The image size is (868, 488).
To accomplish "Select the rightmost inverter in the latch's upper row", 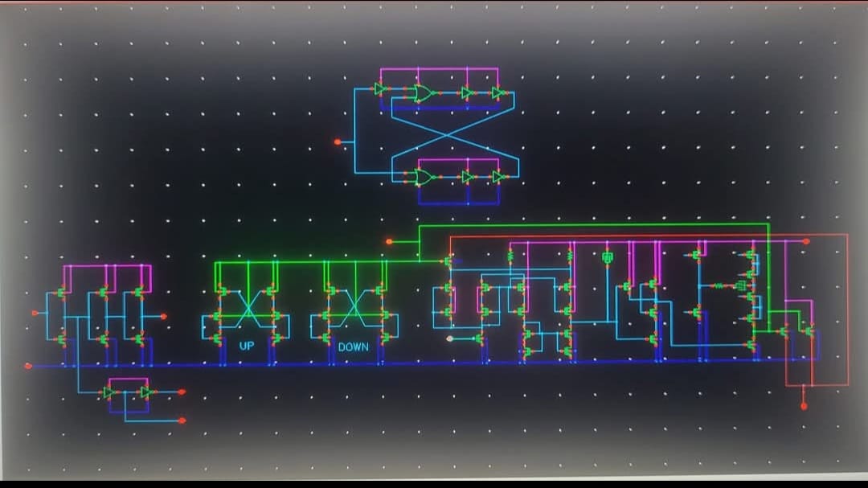I will pos(497,93).
